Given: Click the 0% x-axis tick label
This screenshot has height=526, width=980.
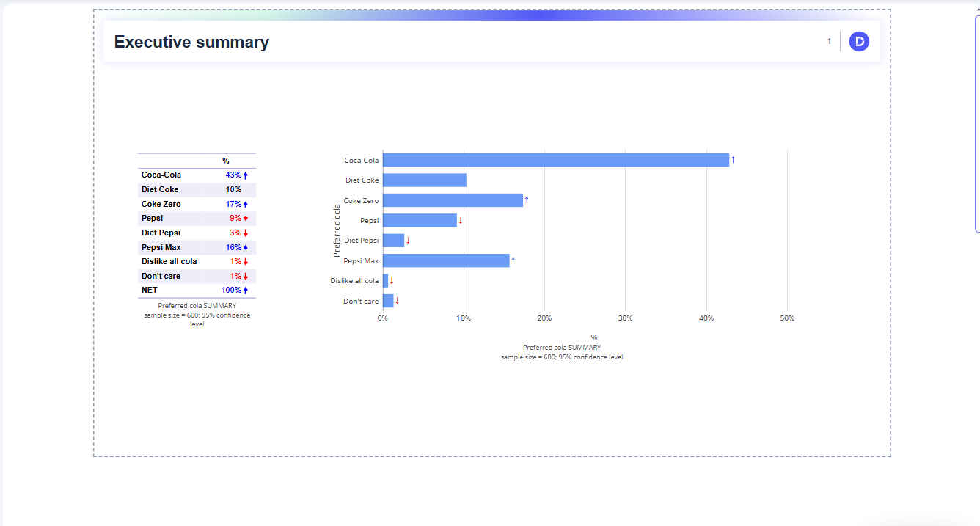Looking at the screenshot, I should point(383,318).
